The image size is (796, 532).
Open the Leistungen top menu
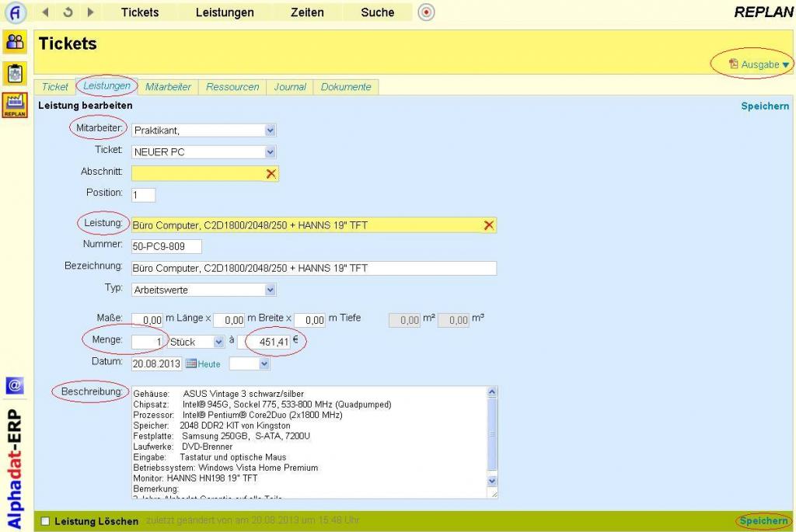(225, 12)
